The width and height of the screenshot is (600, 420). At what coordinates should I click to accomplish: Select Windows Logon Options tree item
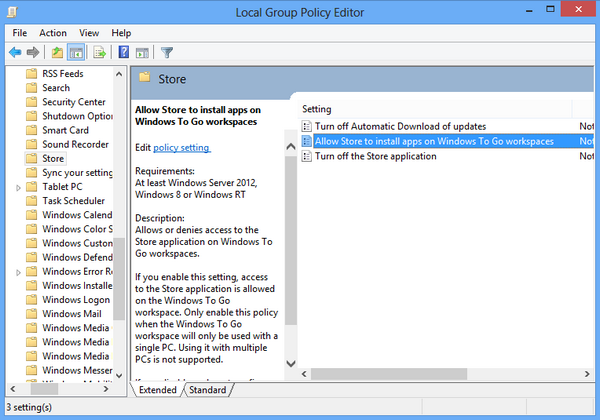pos(76,300)
